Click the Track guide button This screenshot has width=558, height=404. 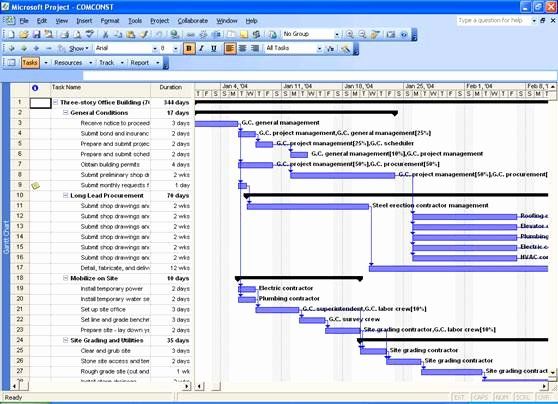tap(106, 63)
